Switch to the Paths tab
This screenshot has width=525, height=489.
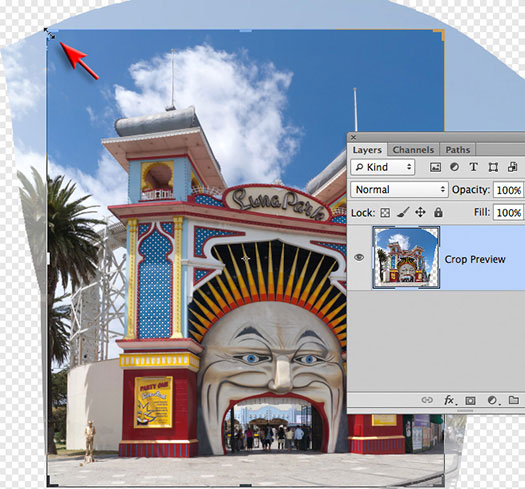tap(458, 150)
